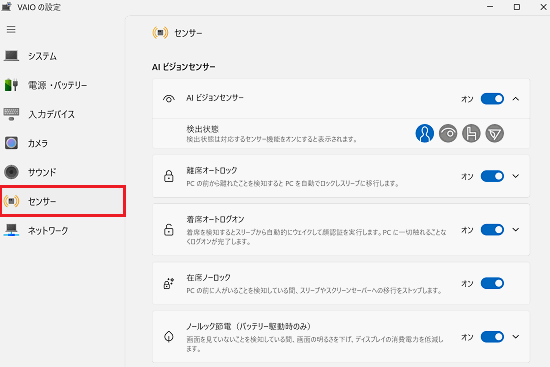Minimize the VAIO の設定 window

(x=490, y=7)
